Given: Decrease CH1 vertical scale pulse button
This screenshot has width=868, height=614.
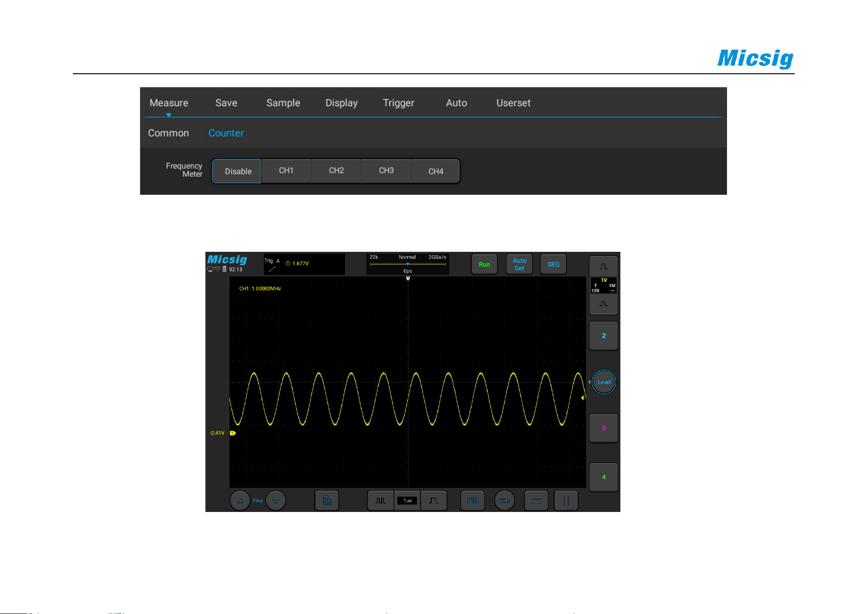Looking at the screenshot, I should [x=603, y=304].
